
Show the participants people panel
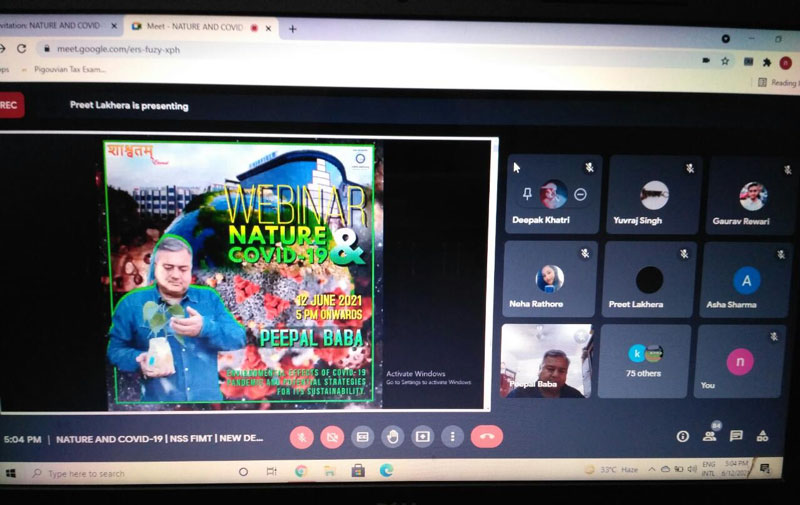[x=710, y=436]
